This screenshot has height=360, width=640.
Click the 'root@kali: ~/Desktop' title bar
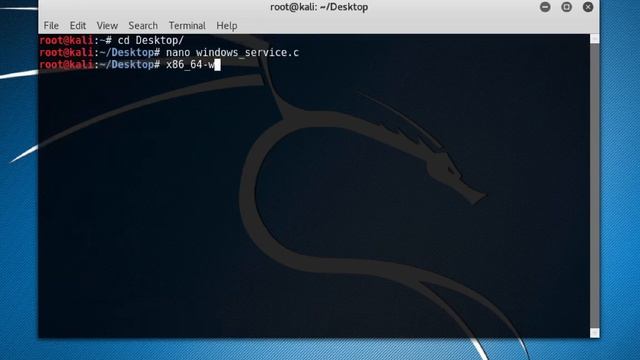(x=319, y=7)
